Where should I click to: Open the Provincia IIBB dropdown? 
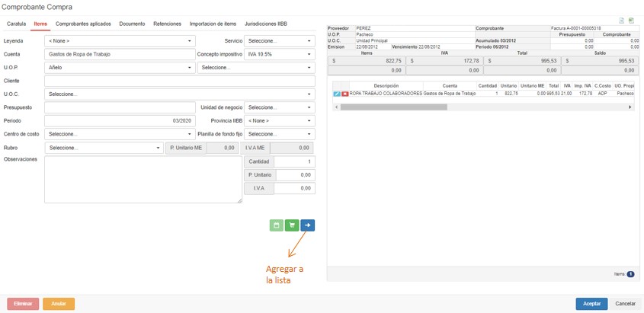click(x=280, y=121)
